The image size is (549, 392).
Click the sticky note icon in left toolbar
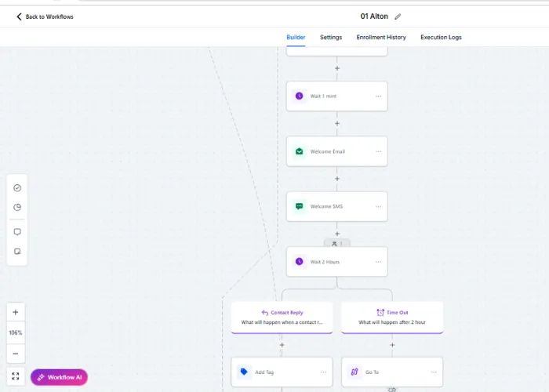(17, 252)
